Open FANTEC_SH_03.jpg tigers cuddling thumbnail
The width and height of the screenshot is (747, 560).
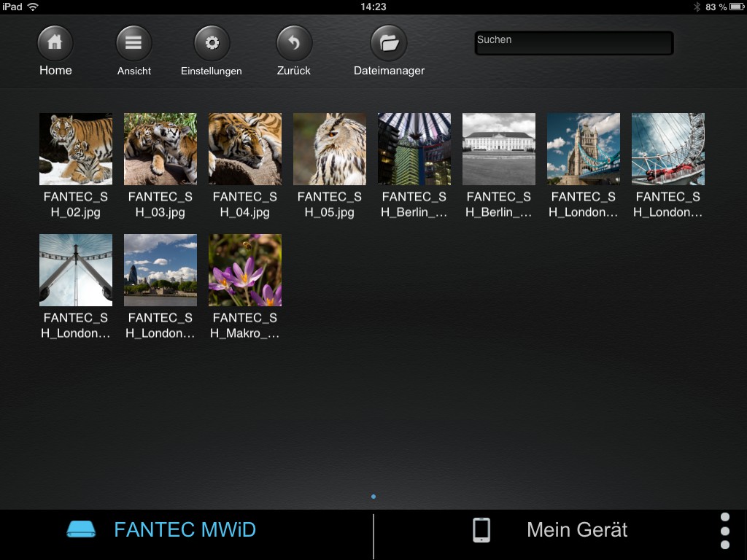tap(160, 149)
